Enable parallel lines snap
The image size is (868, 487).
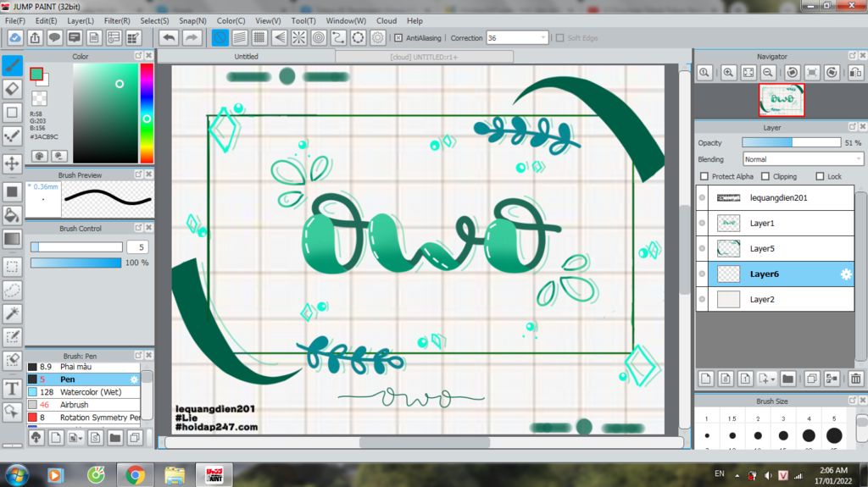240,37
